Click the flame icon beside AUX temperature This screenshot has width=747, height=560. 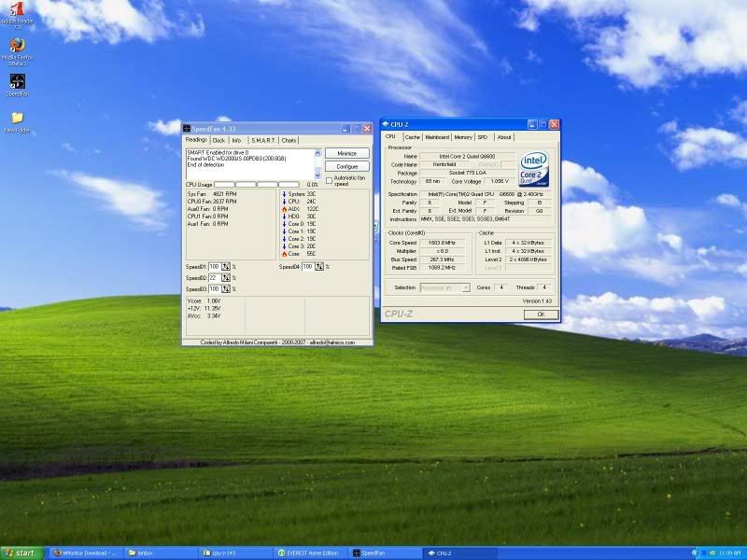coord(284,209)
